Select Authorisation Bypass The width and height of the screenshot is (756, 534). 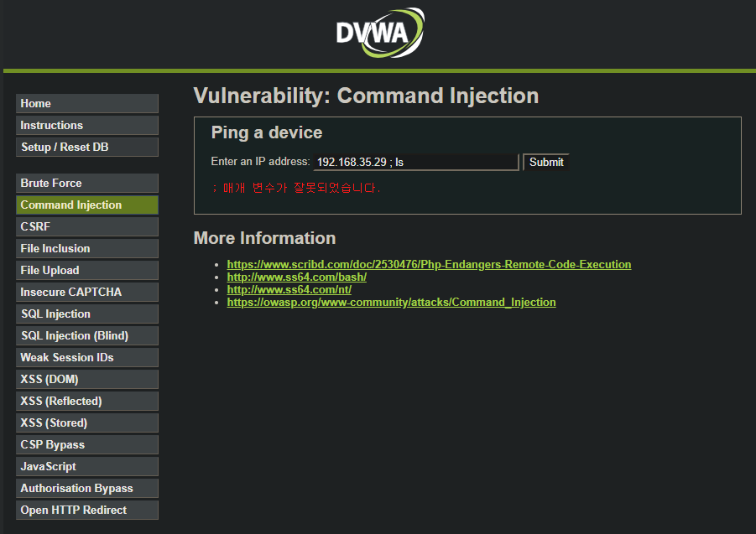tap(87, 488)
